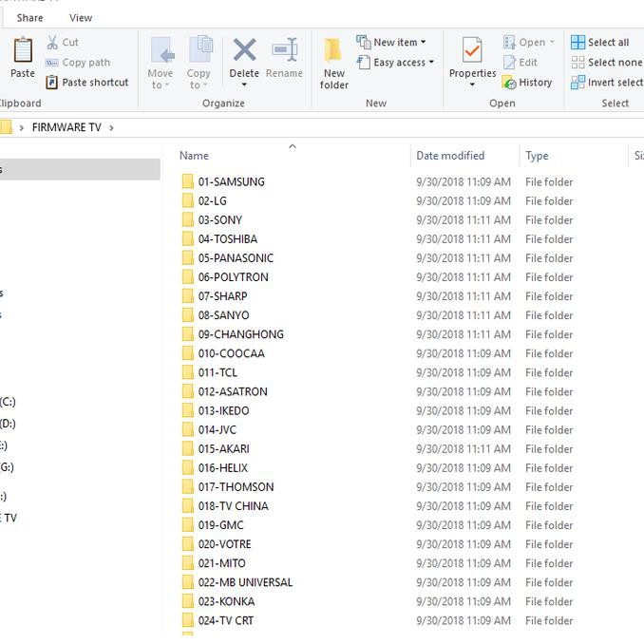Click FIRMWARE TV in the address bar
The image size is (644, 644).
click(66, 127)
